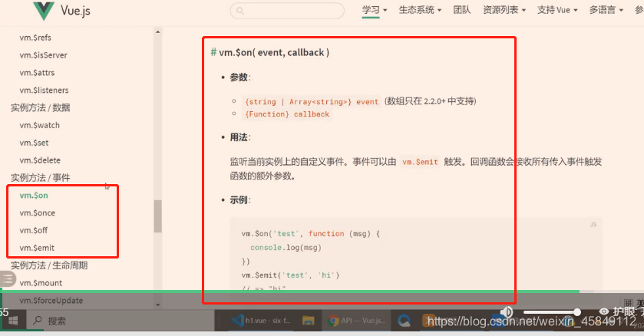Open the 团队 page link
This screenshot has width=644, height=336.
click(x=462, y=10)
